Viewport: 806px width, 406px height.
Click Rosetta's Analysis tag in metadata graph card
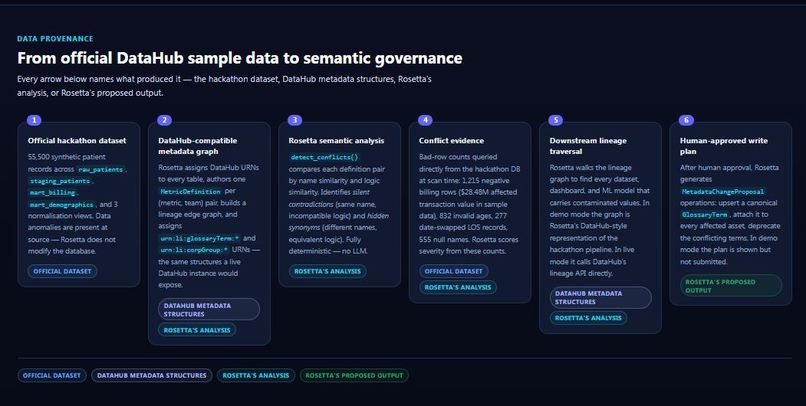coord(197,330)
